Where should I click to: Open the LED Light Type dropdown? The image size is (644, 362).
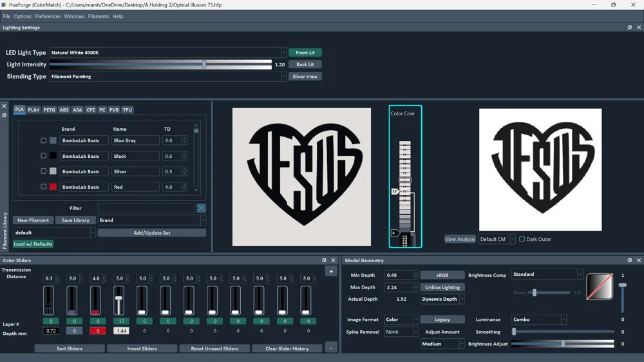168,53
